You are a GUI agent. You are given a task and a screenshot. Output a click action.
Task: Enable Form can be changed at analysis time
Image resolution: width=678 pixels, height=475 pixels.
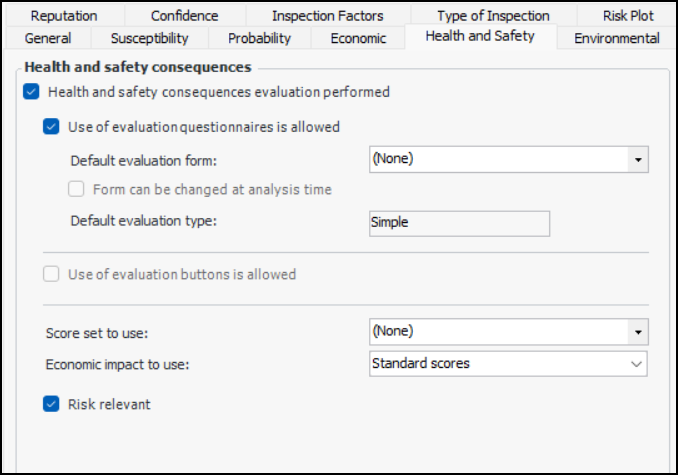[76, 189]
